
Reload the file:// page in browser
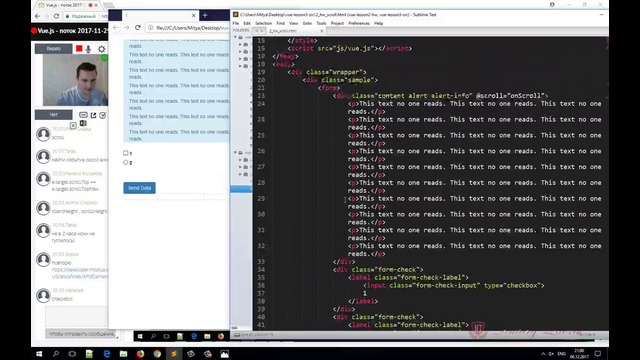pyautogui.click(x=138, y=27)
